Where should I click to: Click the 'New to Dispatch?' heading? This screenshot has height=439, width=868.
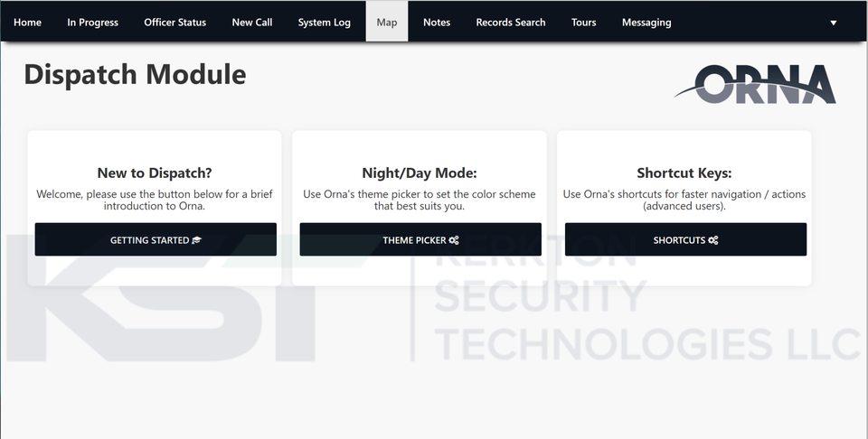coord(155,173)
